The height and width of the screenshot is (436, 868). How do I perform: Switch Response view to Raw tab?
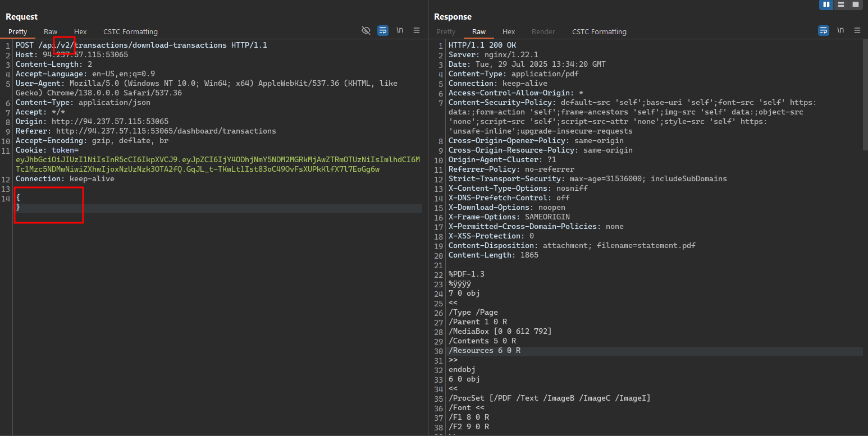tap(479, 32)
